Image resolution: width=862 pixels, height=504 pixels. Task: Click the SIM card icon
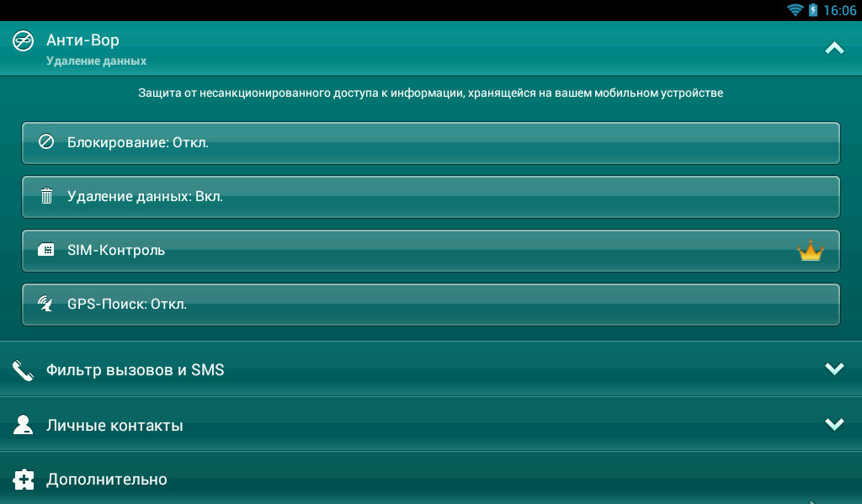[47, 250]
